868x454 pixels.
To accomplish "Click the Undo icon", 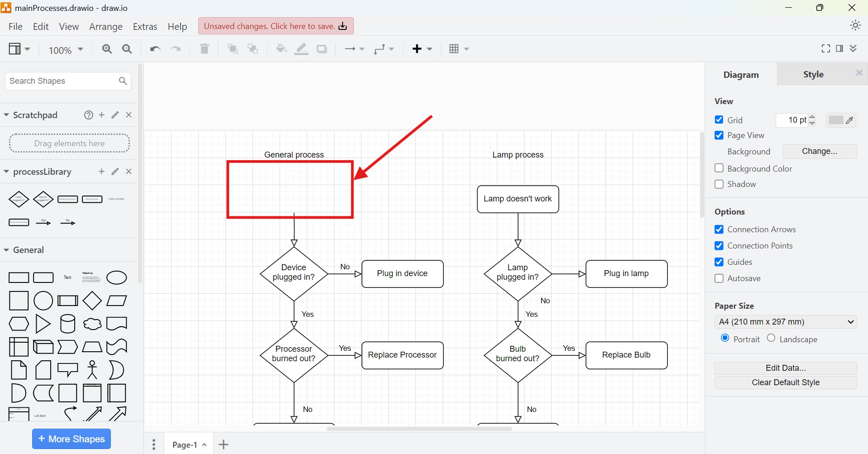I will 154,49.
